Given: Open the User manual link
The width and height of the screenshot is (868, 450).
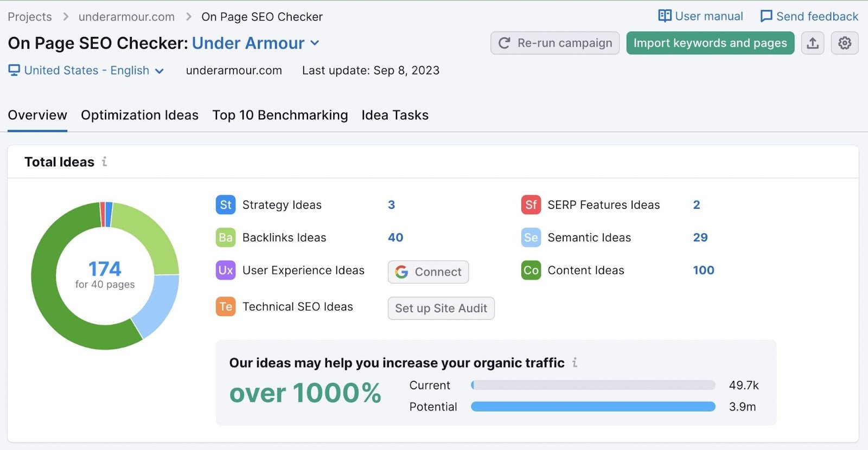Looking at the screenshot, I should (x=700, y=16).
